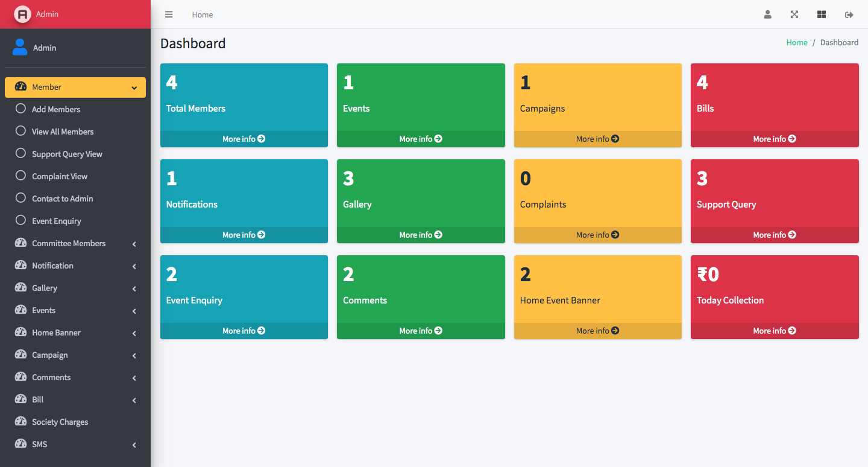Open the user profile icon in top bar
The width and height of the screenshot is (868, 467).
[767, 14]
